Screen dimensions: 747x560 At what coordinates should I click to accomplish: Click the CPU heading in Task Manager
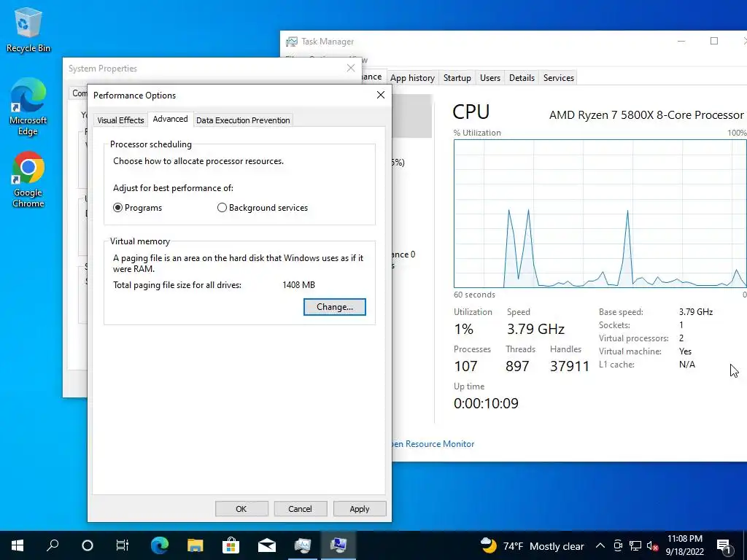[471, 112]
